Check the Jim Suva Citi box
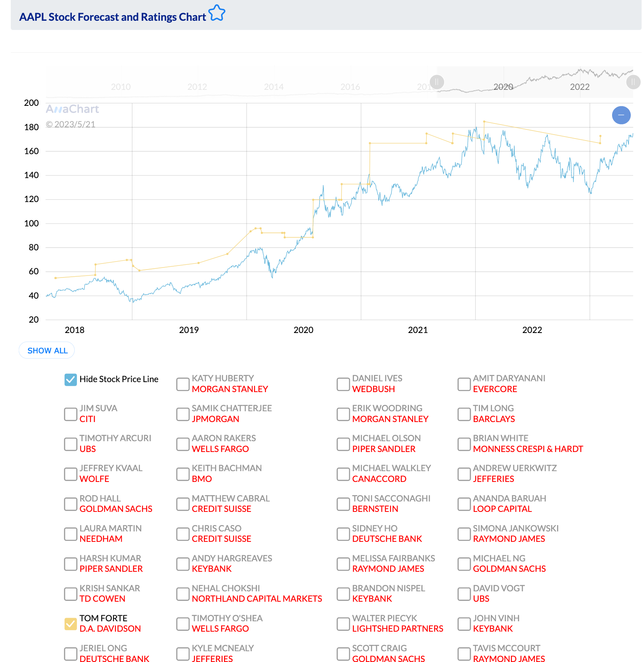The height and width of the screenshot is (662, 644). [71, 414]
